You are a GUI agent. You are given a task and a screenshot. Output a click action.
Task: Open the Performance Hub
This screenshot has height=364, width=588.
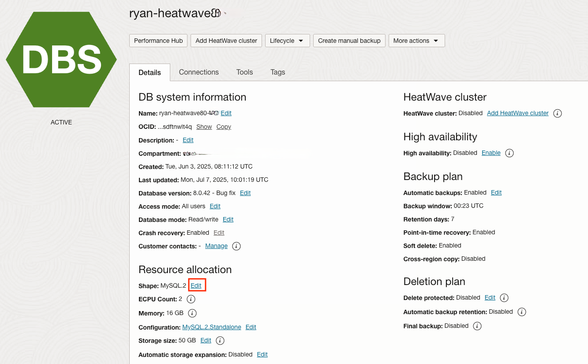pyautogui.click(x=158, y=41)
